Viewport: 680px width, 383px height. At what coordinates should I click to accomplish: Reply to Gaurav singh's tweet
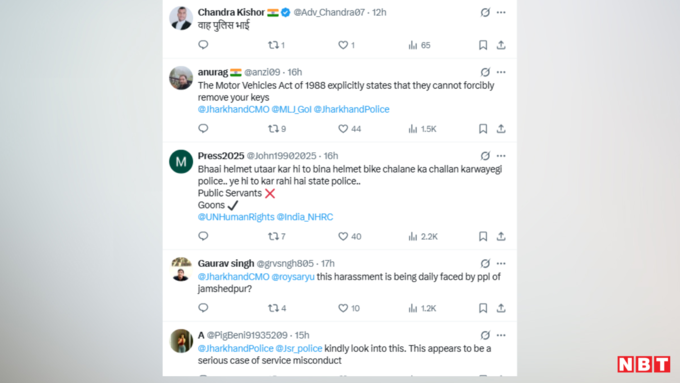[203, 308]
